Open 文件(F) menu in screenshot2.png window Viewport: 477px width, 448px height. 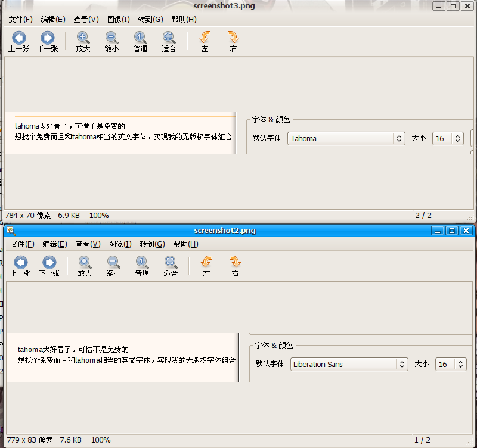pos(22,244)
